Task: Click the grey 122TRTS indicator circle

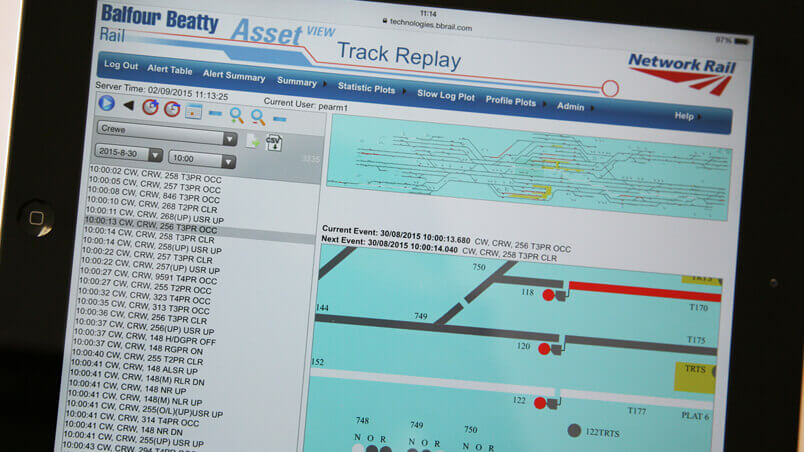Action: (x=574, y=430)
